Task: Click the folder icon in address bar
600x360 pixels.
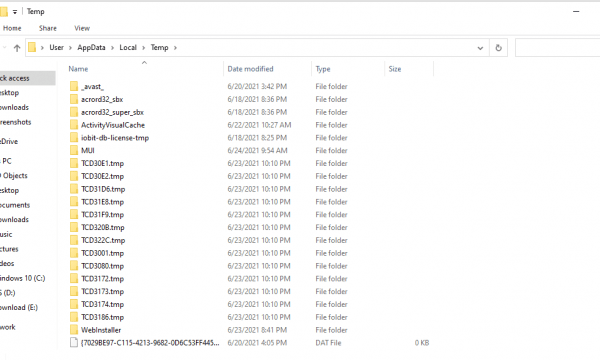Action: pyautogui.click(x=32, y=47)
